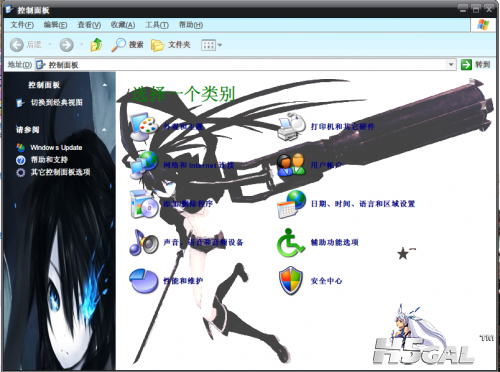Open the Performance and Maintenance pie icon
The height and width of the screenshot is (372, 500).
tap(143, 281)
